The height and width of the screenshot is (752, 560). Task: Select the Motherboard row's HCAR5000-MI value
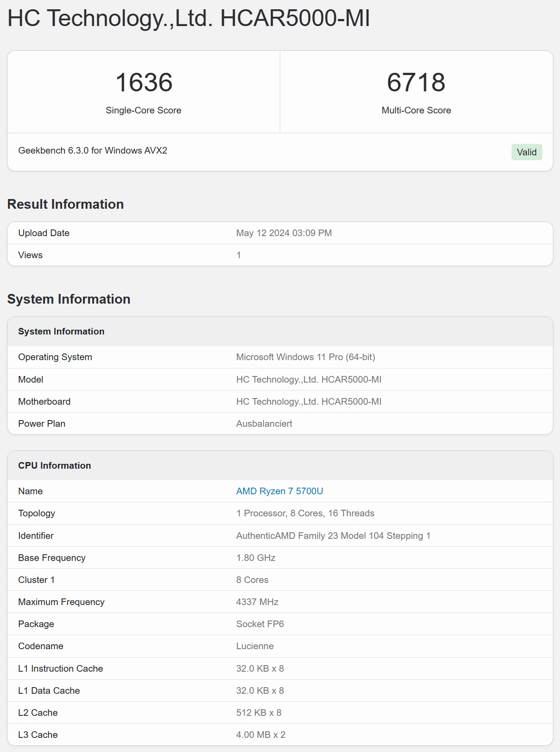pos(308,402)
